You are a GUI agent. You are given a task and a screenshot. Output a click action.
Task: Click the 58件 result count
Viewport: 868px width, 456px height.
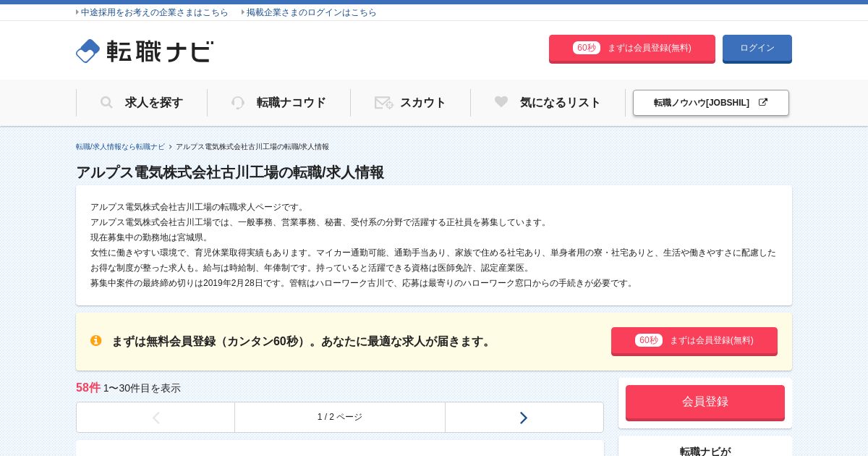[88, 388]
